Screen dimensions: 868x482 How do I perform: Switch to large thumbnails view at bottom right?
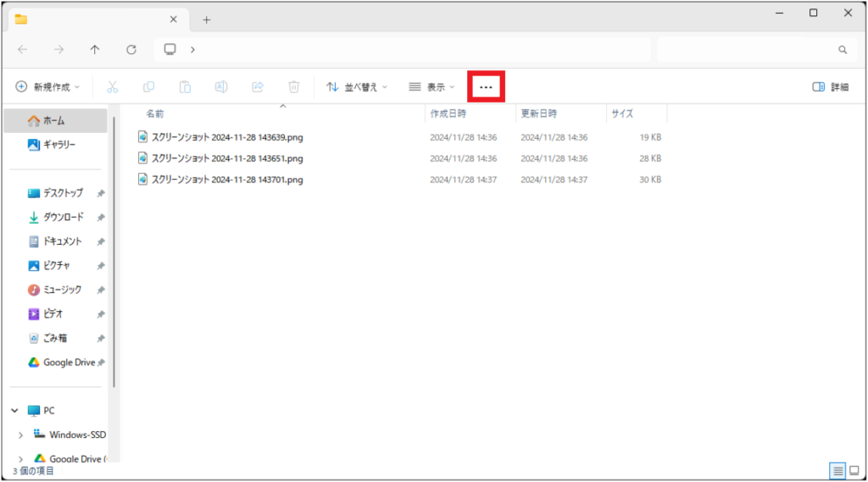(x=855, y=470)
